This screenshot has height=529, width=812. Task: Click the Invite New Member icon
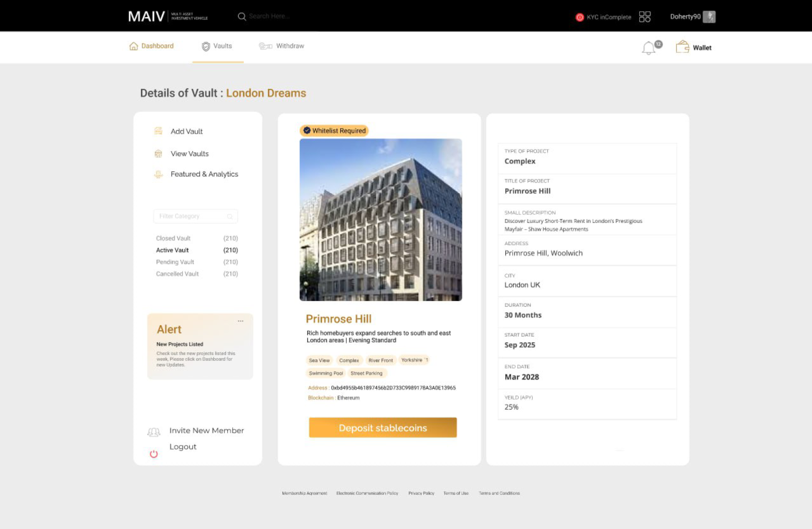154,432
